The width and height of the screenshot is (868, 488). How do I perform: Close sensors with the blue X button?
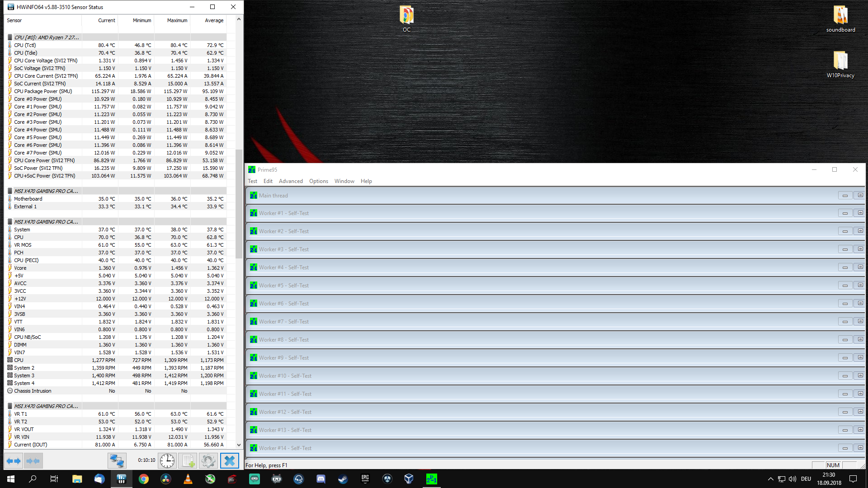pyautogui.click(x=229, y=461)
